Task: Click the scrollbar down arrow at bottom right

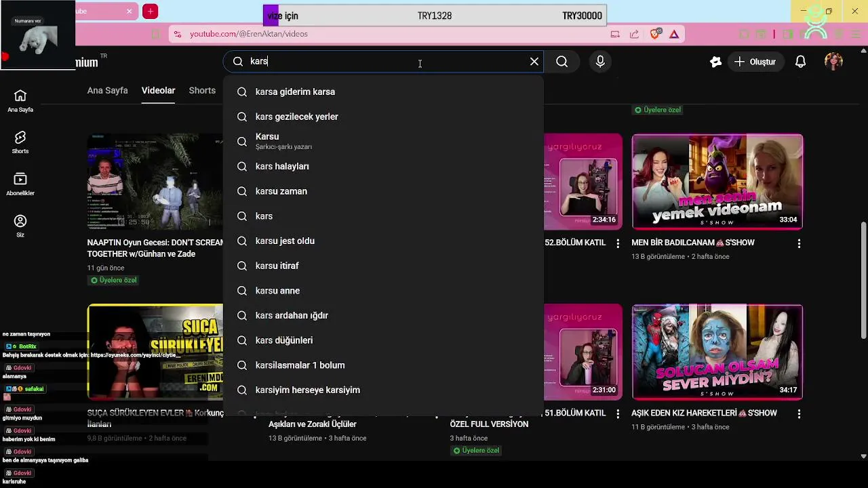Action: (863, 457)
